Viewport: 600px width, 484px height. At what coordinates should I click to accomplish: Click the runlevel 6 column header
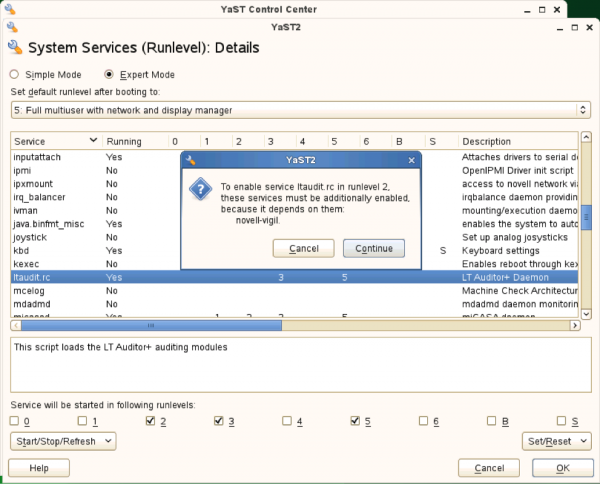375,141
